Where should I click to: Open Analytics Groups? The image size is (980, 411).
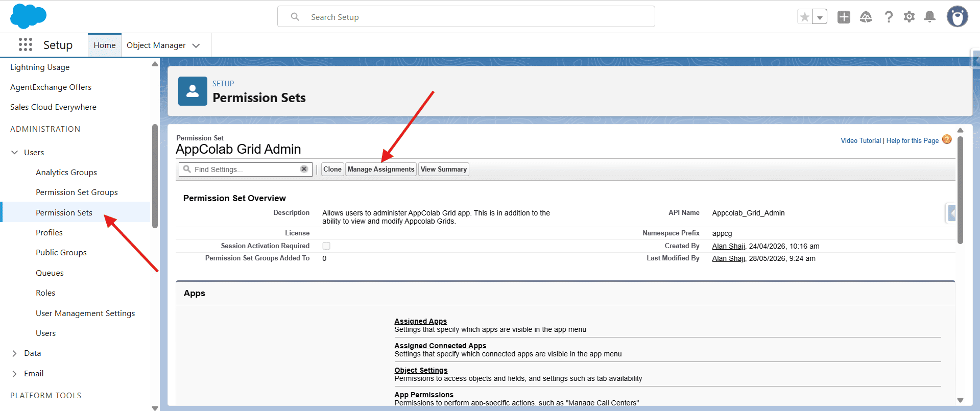tap(66, 173)
